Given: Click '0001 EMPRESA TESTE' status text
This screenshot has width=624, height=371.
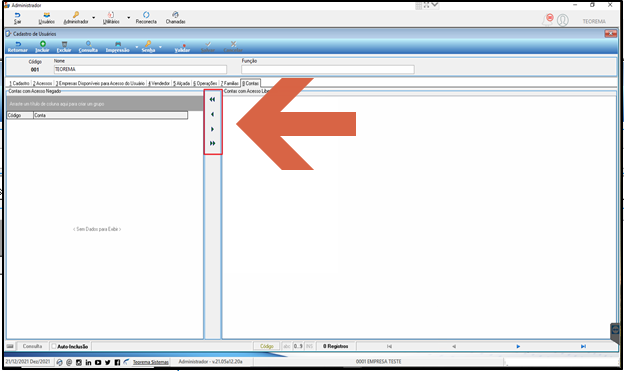Looking at the screenshot, I should [x=378, y=361].
